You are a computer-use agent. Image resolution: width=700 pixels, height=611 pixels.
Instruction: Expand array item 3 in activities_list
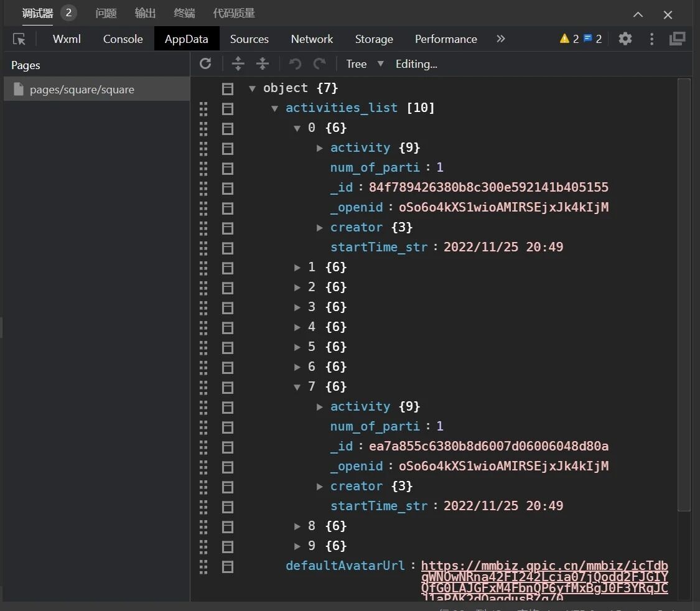pyautogui.click(x=297, y=307)
